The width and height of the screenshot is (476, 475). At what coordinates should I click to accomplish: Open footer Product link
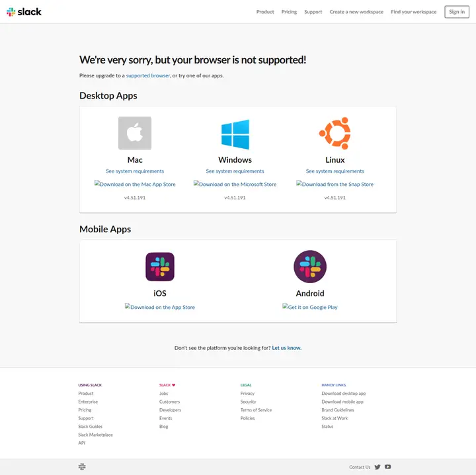point(86,394)
